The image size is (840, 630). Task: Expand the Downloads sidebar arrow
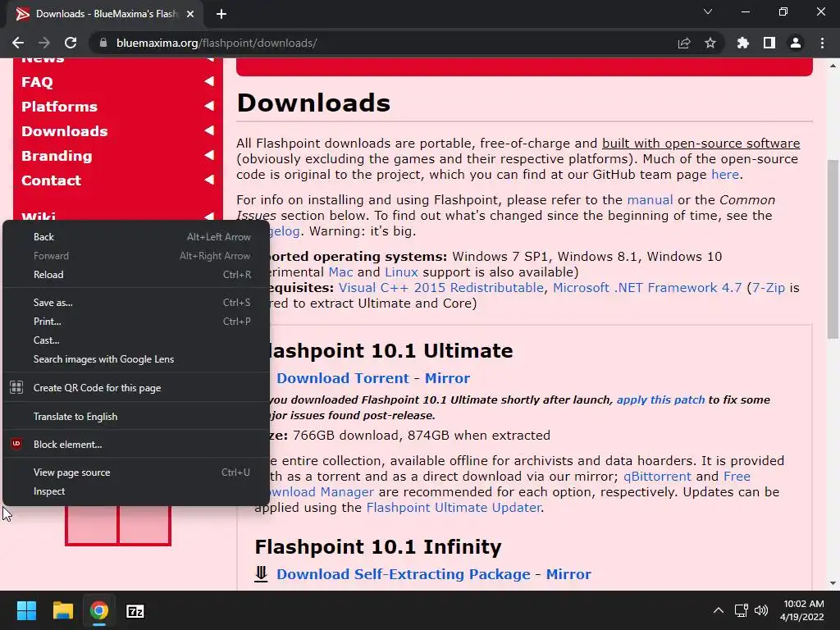pos(209,130)
